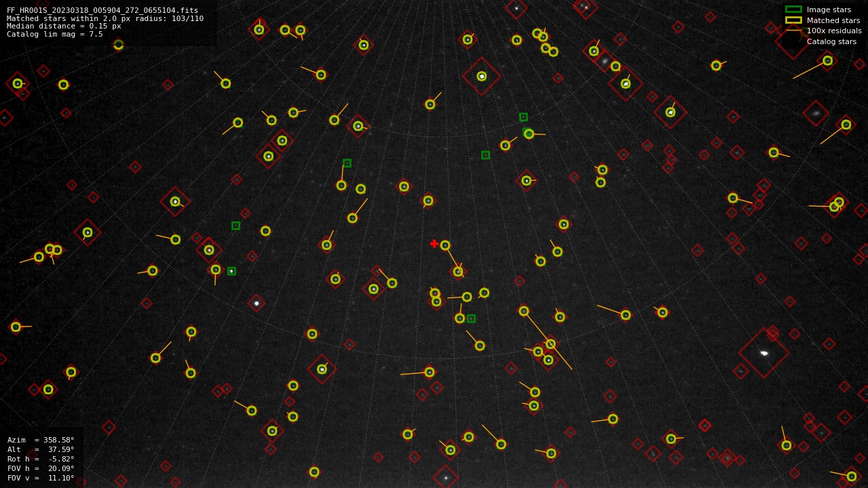
Task: Click the red cross center marker
Action: pyautogui.click(x=434, y=244)
